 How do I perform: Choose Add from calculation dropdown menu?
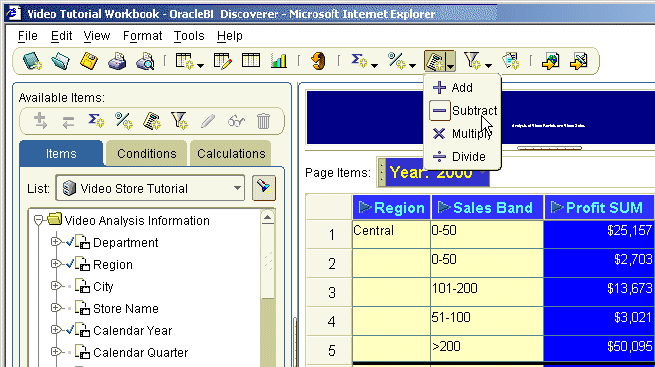[x=462, y=88]
